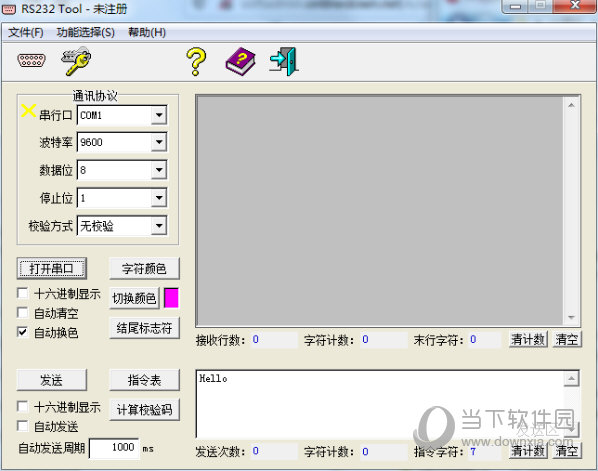This screenshot has height=471, width=598.
Task: Click the yellow question mark help icon
Action: tap(196, 61)
